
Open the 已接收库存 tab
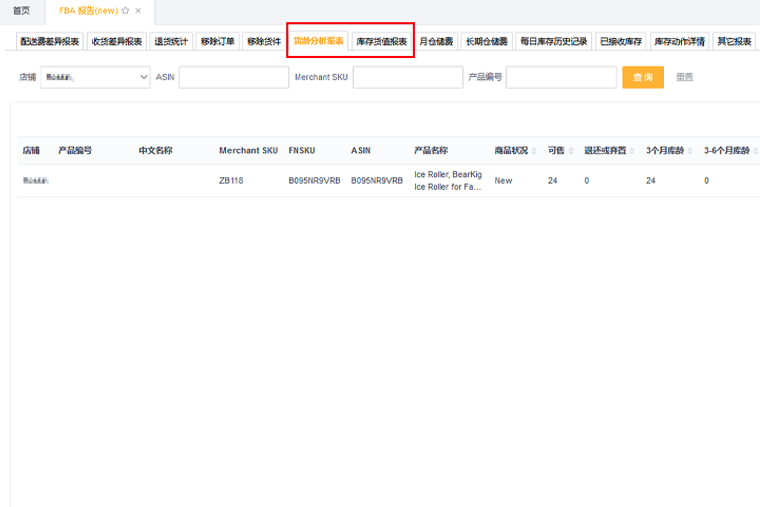(x=620, y=42)
